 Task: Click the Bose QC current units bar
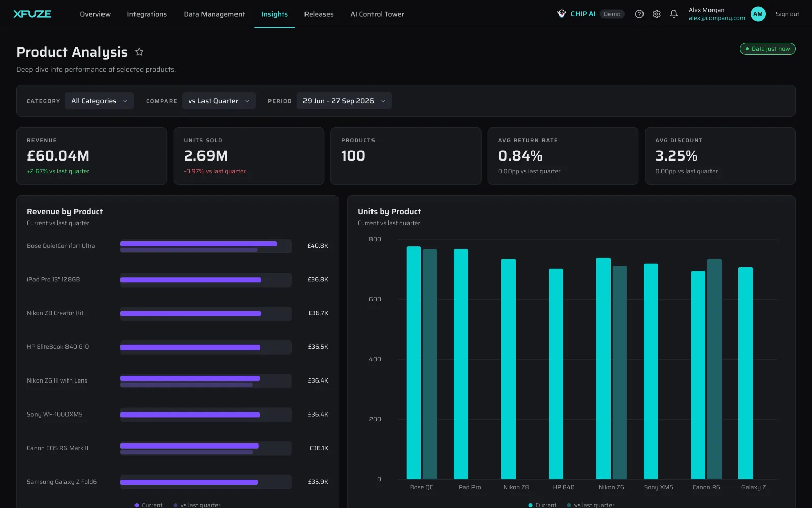[x=414, y=363]
